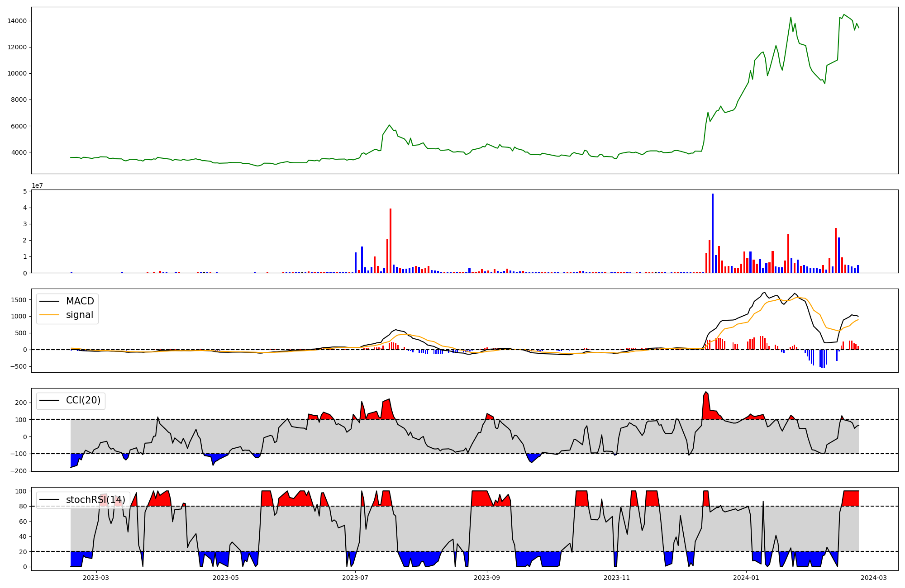Click the -200 label on CCI axis
Image resolution: width=905 pixels, height=588 pixels.
19,471
